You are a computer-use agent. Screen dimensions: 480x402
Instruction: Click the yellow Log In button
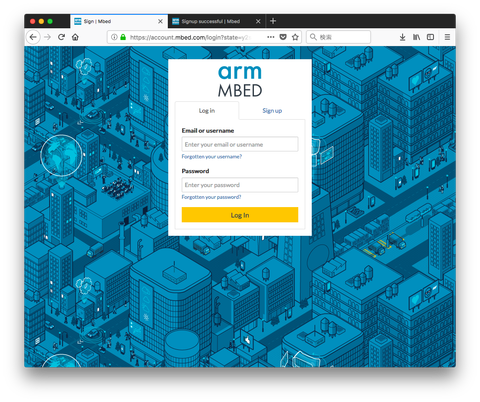click(x=240, y=215)
